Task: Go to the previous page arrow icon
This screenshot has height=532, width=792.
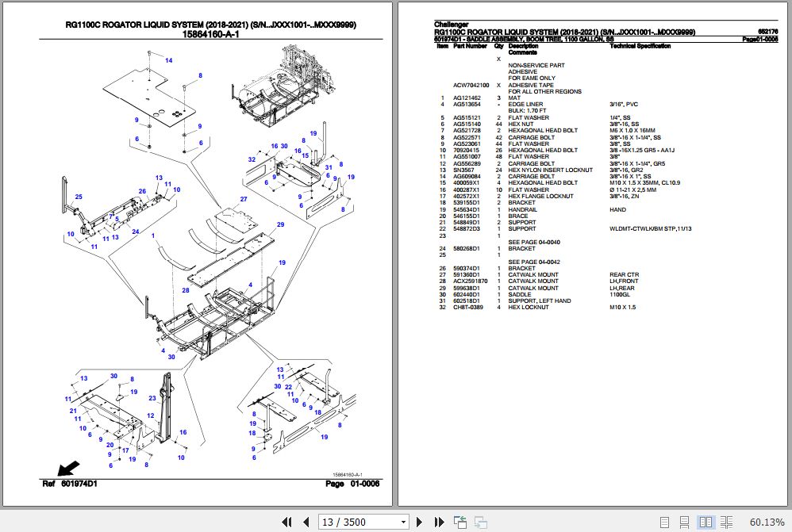Action: [306, 522]
